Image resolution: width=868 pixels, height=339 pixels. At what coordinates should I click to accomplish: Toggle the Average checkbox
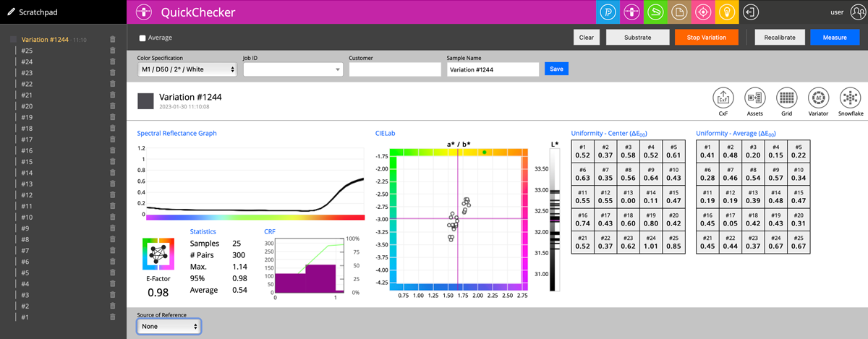click(x=142, y=38)
